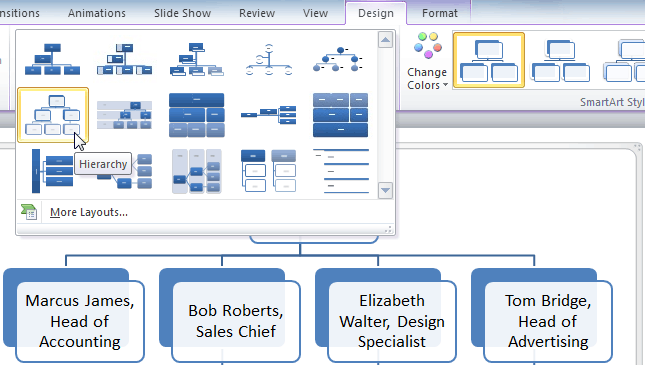Select the Hierarchy List layout

point(269,171)
